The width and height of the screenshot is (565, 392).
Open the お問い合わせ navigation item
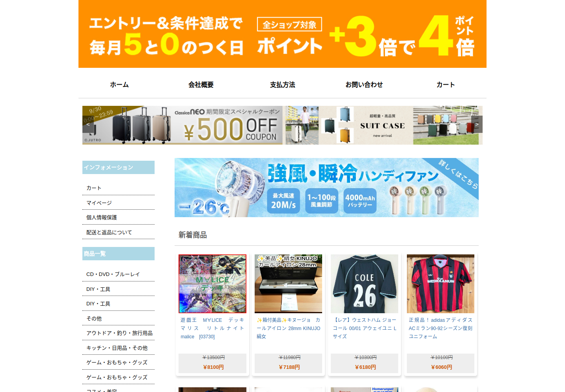(364, 85)
